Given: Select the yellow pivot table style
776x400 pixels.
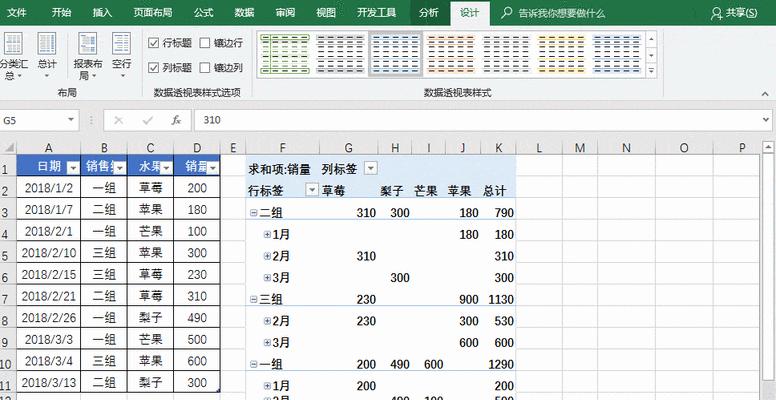Looking at the screenshot, I should pos(561,54).
